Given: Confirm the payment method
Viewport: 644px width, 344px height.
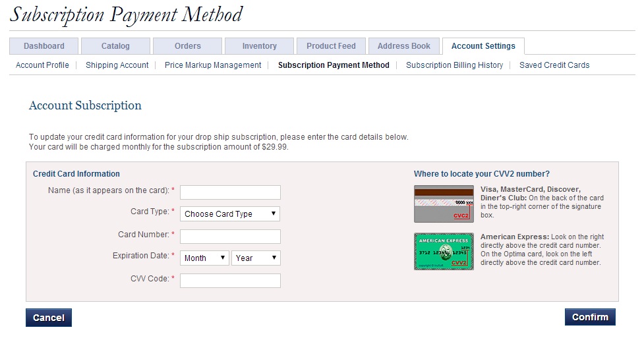Looking at the screenshot, I should (590, 317).
